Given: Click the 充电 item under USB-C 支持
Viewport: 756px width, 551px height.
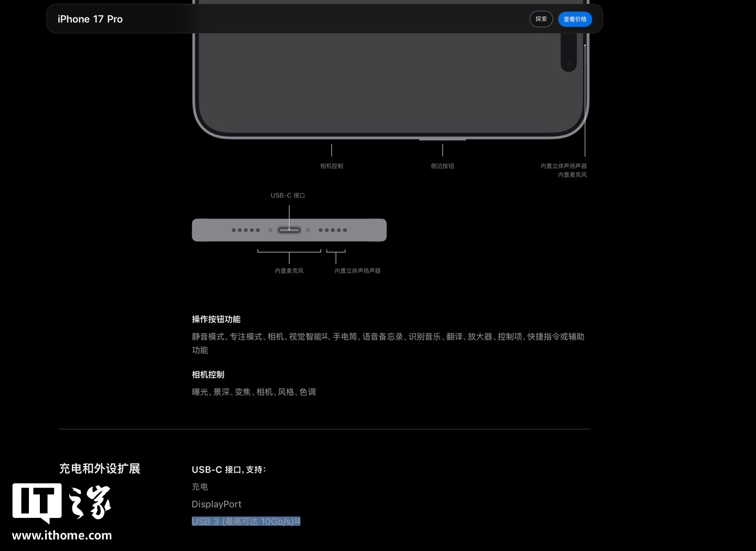Looking at the screenshot, I should coord(199,486).
